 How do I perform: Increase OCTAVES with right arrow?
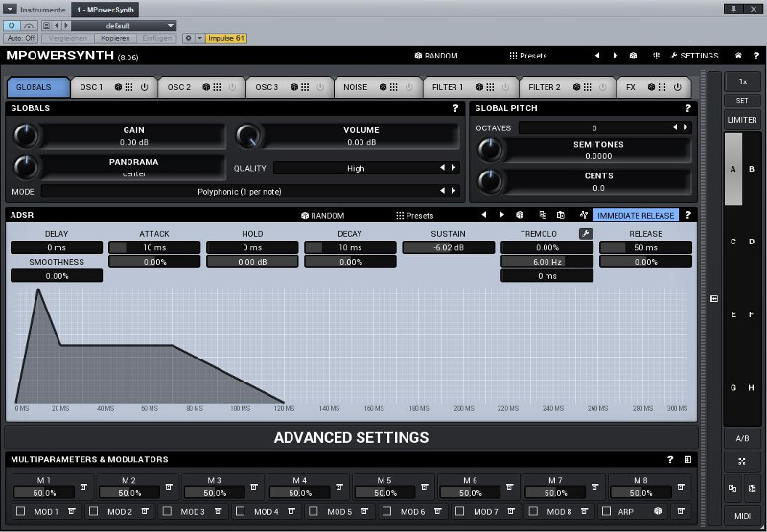click(686, 127)
